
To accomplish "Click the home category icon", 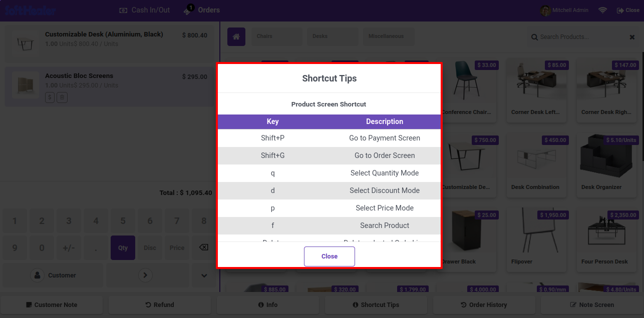I will point(236,36).
